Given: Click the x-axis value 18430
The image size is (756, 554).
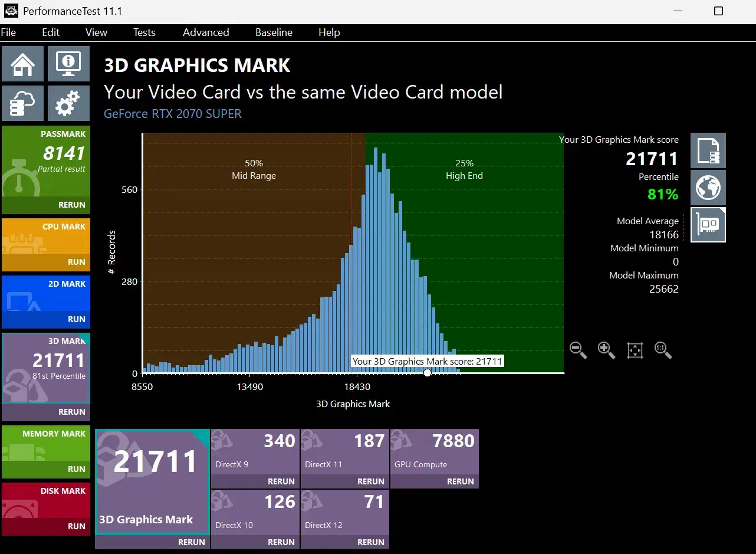Looking at the screenshot, I should [x=357, y=386].
